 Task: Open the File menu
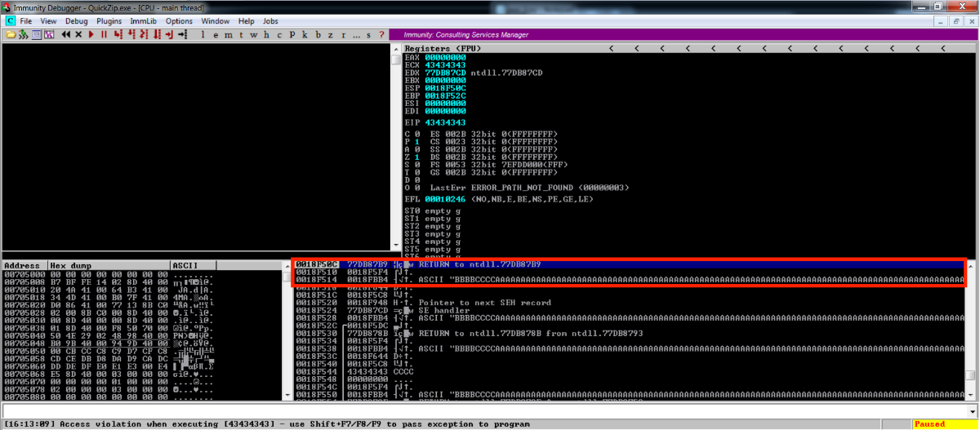[26, 20]
